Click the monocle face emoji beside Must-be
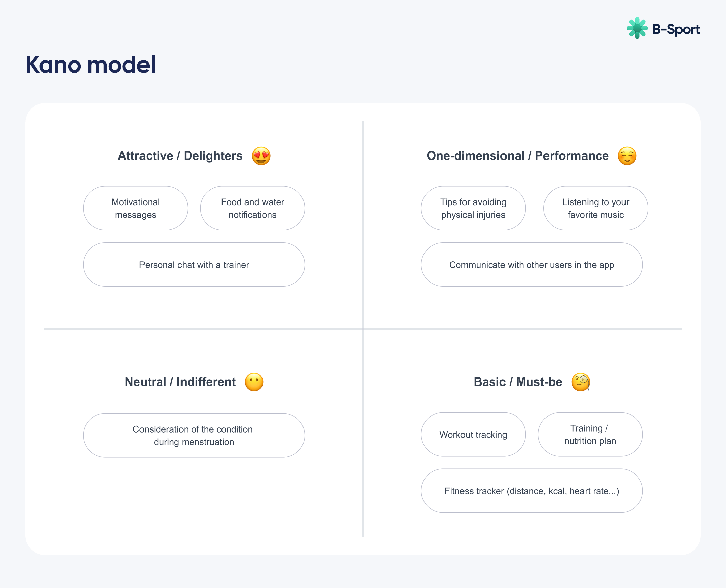The image size is (726, 588). (x=580, y=382)
